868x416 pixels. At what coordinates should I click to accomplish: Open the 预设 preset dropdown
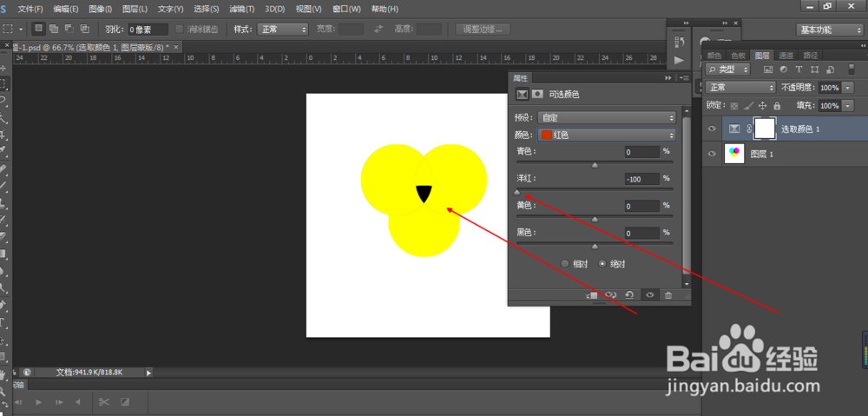pos(607,118)
